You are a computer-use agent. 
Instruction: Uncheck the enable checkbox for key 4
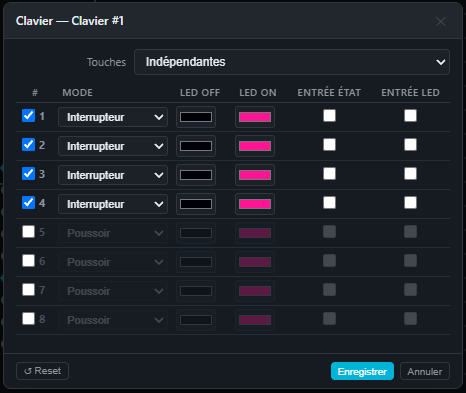click(x=28, y=203)
